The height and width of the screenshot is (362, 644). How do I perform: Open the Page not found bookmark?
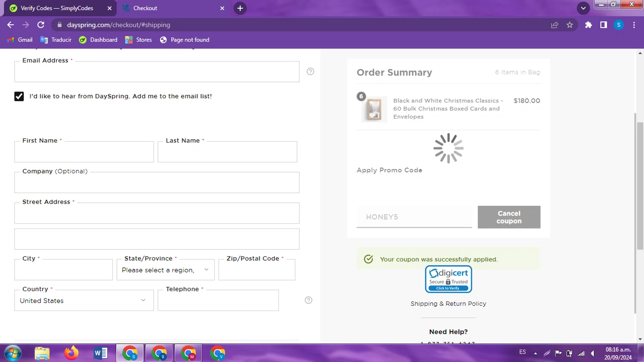point(185,40)
